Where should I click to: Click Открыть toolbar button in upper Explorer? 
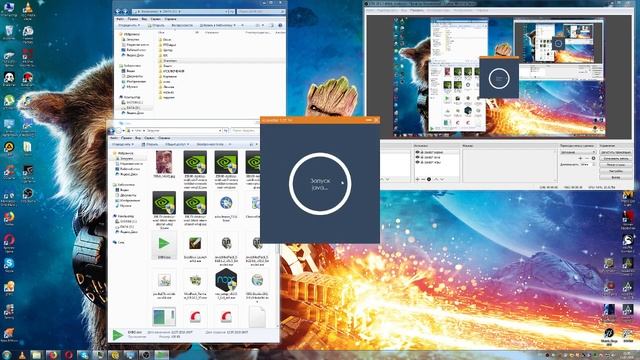(x=156, y=25)
